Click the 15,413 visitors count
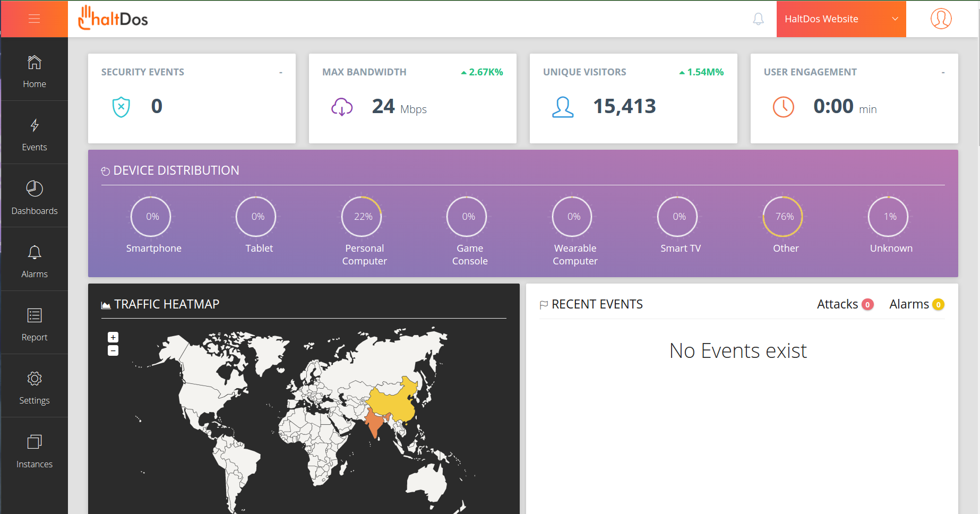 click(624, 106)
